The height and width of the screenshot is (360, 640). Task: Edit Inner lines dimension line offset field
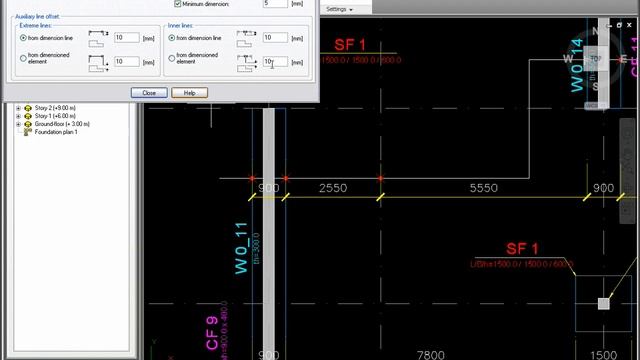275,38
